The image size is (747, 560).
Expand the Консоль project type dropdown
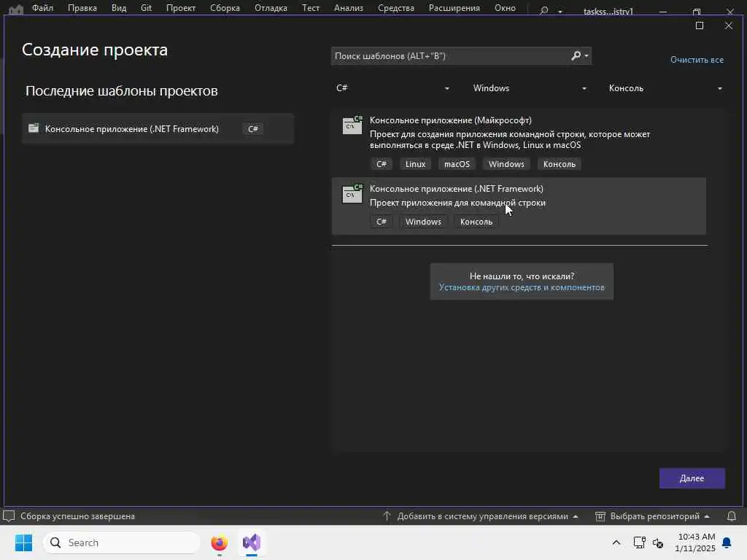click(x=665, y=88)
